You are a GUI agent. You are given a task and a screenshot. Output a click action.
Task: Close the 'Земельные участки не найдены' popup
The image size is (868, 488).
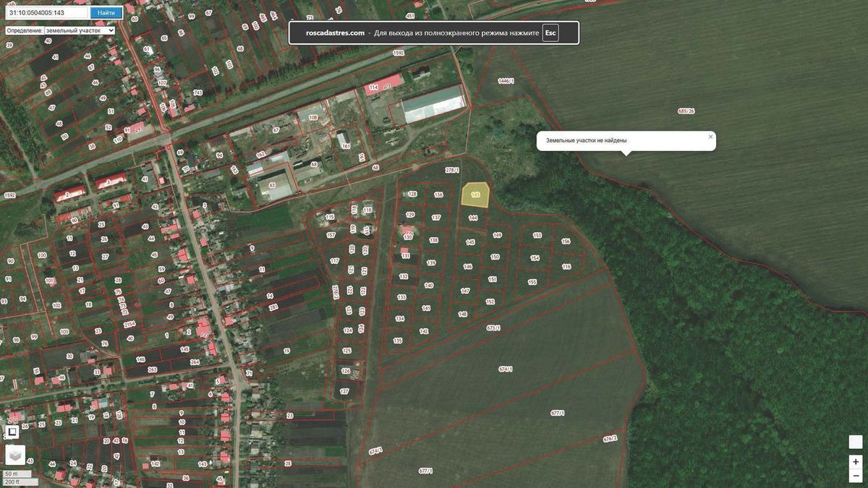click(710, 136)
